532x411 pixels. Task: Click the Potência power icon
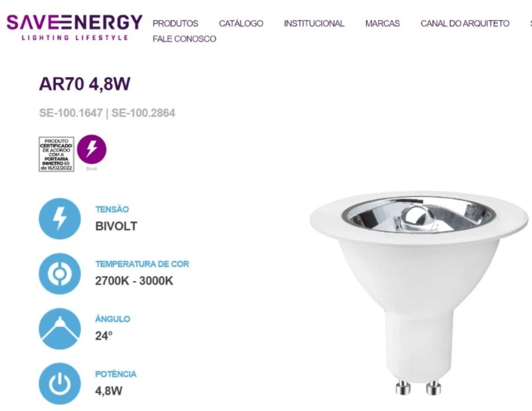click(x=60, y=384)
